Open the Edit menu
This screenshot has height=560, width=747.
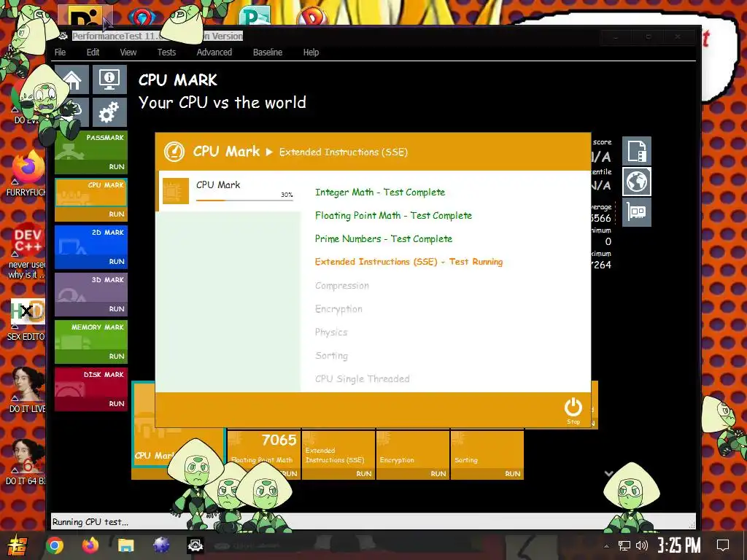93,52
